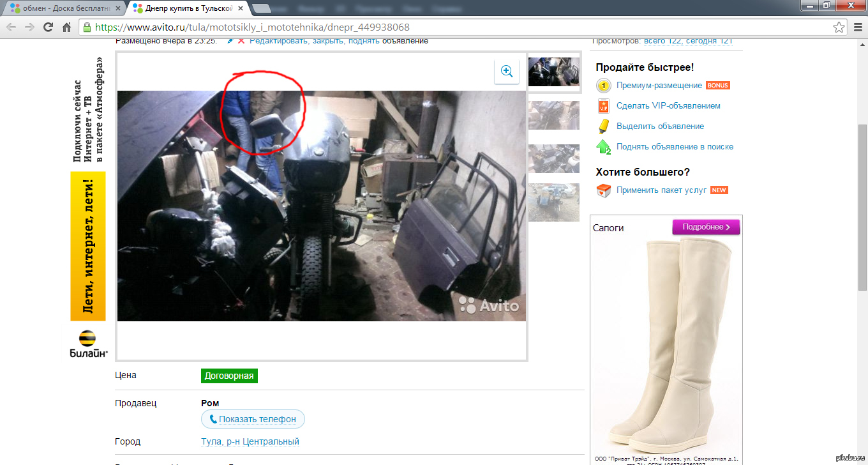Select the last thumbnail with sidecar motorcycle
Viewport: 868px width, 465px height.
point(553,202)
